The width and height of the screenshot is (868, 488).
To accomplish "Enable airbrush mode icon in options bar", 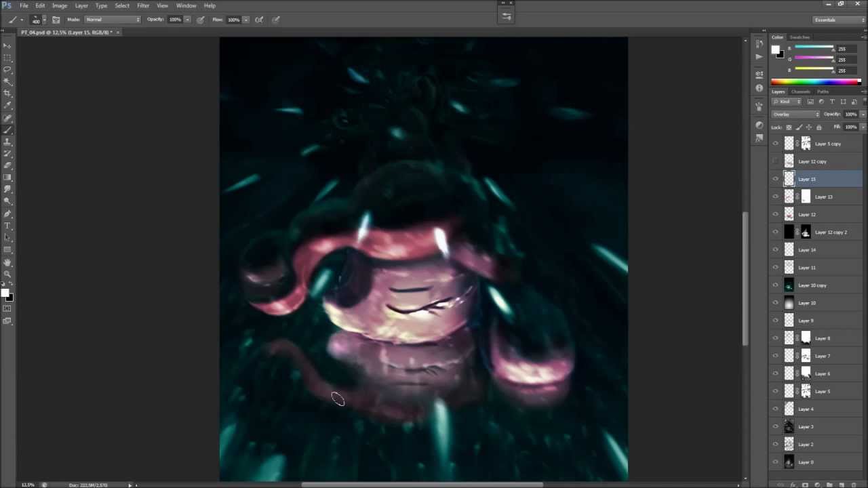I will (258, 20).
